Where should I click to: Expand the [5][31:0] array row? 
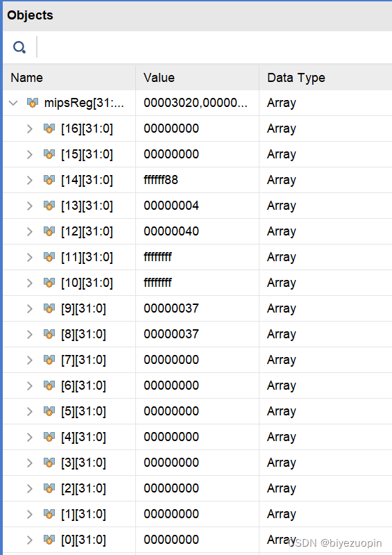click(30, 411)
